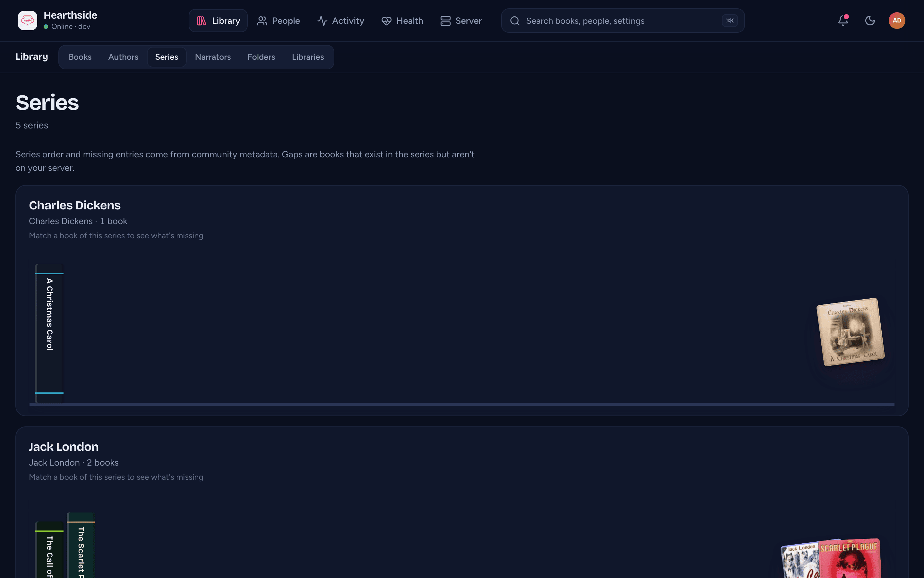
Task: Toggle dark mode moon icon
Action: [x=870, y=21]
